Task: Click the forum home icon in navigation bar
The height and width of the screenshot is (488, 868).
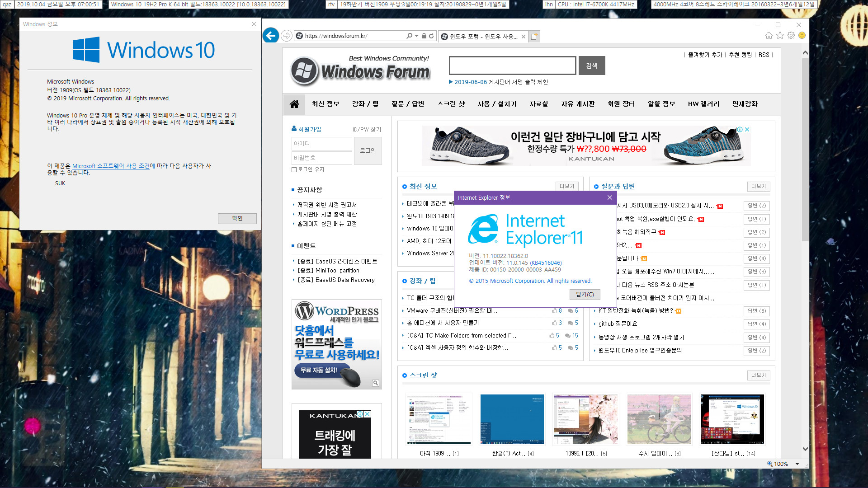Action: pos(294,104)
